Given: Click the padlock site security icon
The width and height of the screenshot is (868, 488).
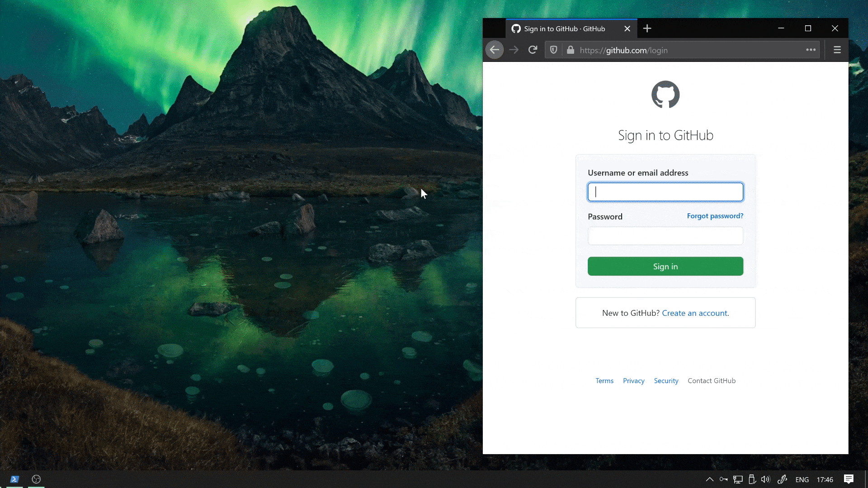Looking at the screenshot, I should [570, 50].
